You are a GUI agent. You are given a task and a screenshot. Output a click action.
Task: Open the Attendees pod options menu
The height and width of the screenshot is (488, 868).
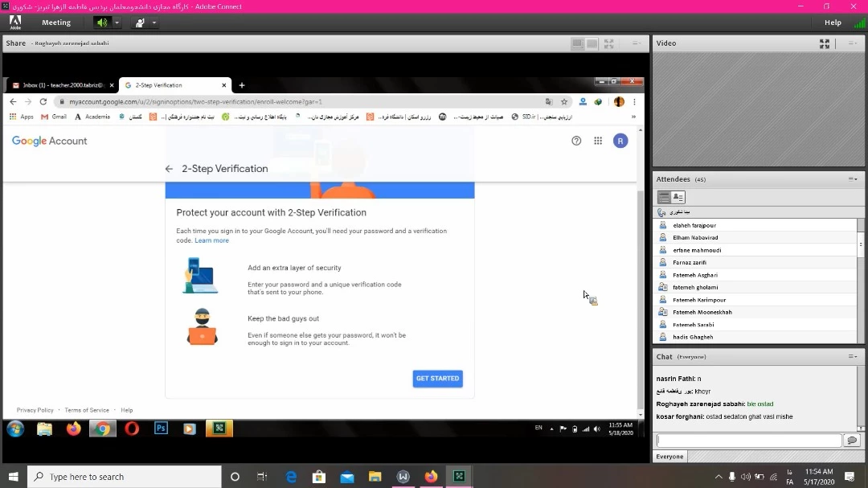point(853,179)
